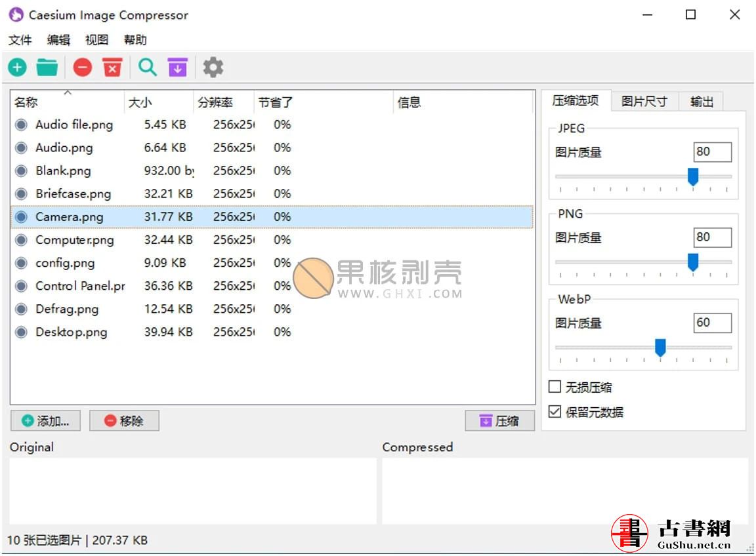
Task: Click the magnifier preview toolbar icon
Action: 148,67
